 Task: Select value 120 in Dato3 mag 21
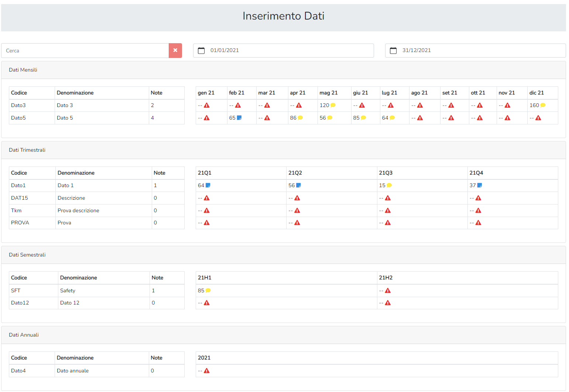324,105
